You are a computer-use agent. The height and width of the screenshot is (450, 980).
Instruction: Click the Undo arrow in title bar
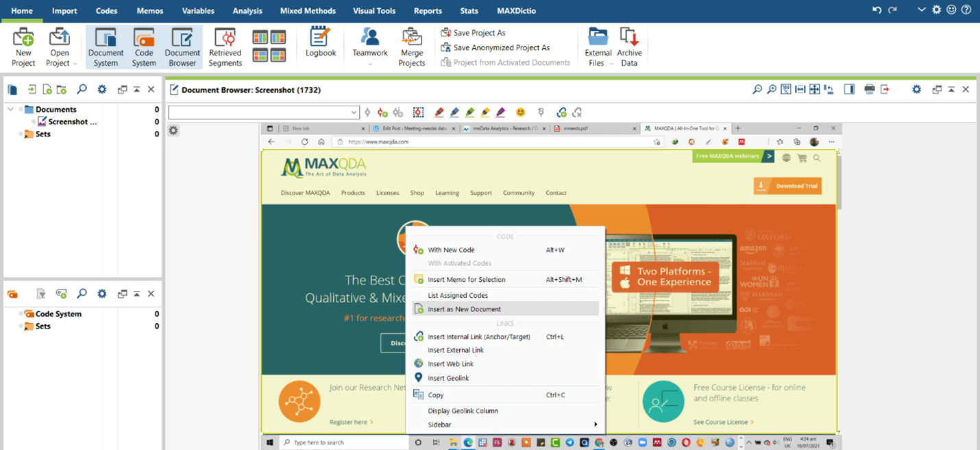877,10
